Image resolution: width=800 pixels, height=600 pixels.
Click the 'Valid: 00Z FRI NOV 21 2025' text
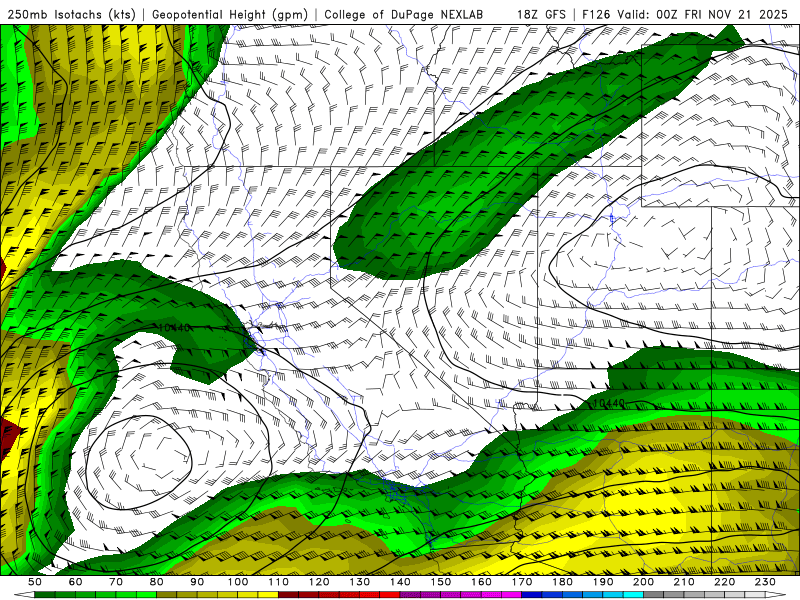point(702,14)
